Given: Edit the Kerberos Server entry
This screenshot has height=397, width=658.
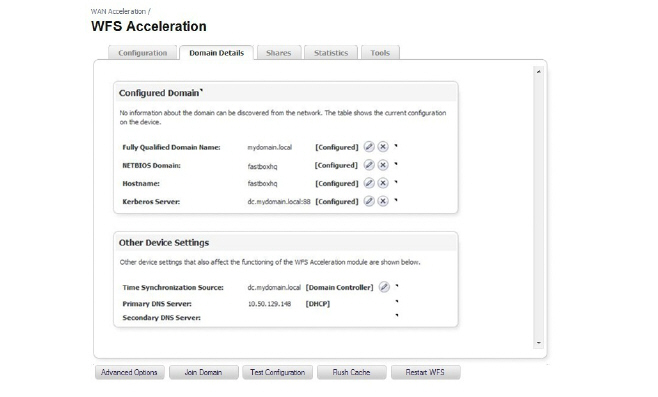Looking at the screenshot, I should pyautogui.click(x=369, y=201).
